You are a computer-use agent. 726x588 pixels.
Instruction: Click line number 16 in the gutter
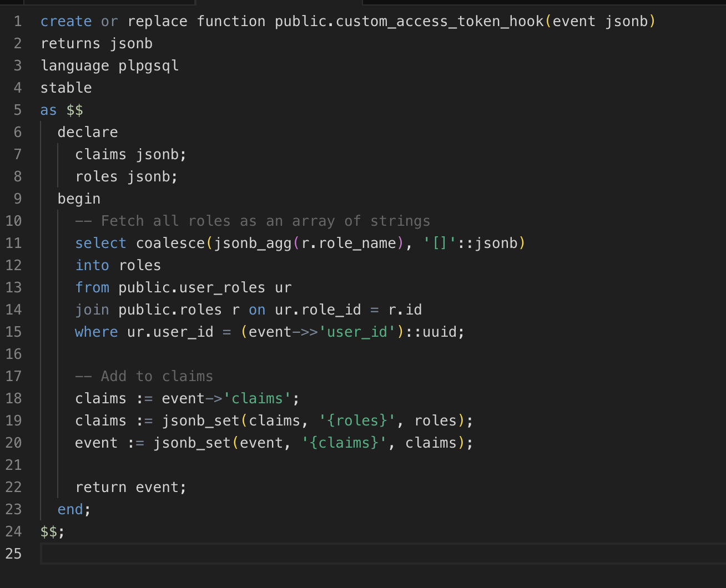pos(13,354)
